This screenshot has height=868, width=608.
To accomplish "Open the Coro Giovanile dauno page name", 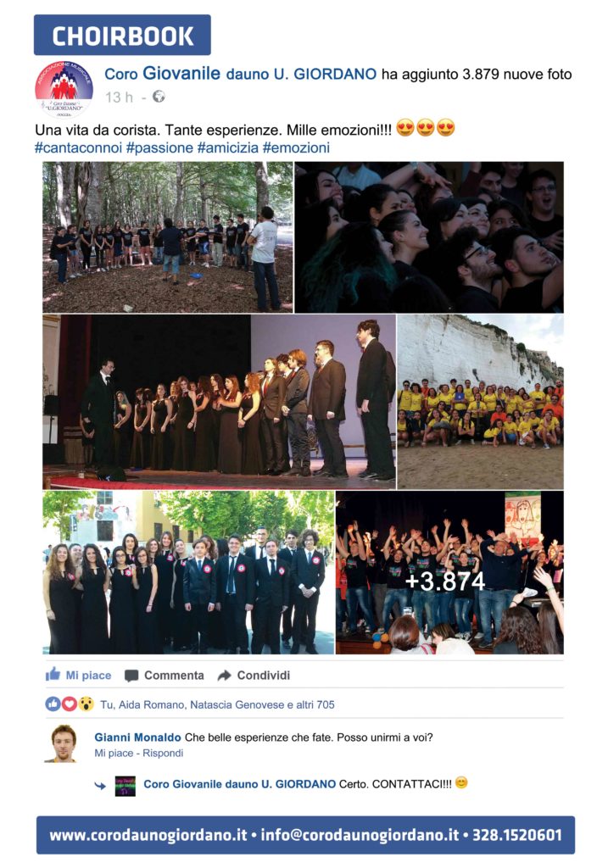I will 240,74.
